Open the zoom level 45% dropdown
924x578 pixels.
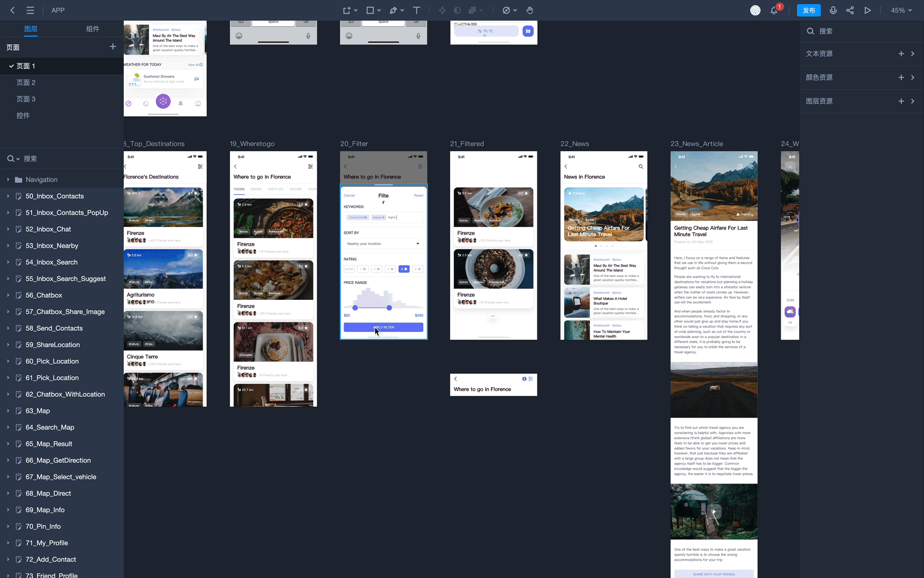point(901,10)
